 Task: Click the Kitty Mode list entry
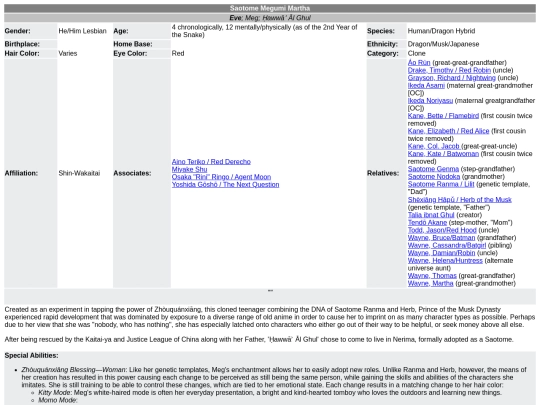[x=270, y=393]
